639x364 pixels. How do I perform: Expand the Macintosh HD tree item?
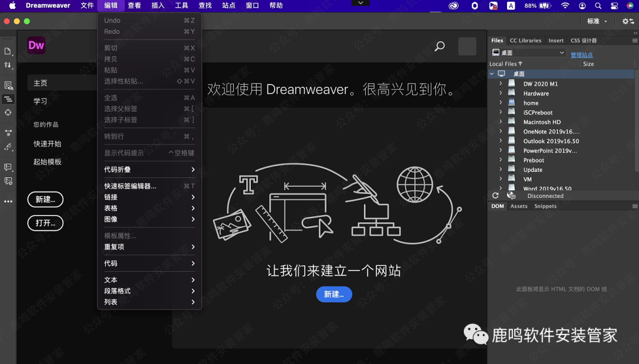tap(501, 122)
